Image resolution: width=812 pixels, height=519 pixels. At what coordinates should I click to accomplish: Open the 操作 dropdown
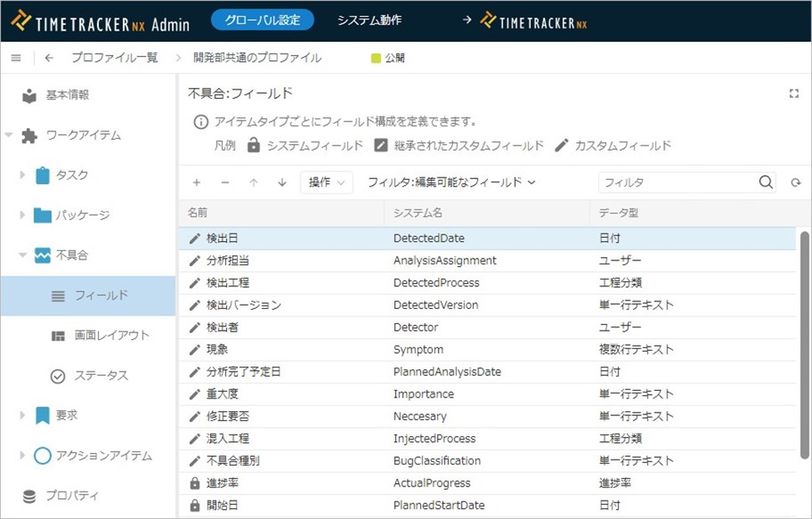click(x=326, y=182)
